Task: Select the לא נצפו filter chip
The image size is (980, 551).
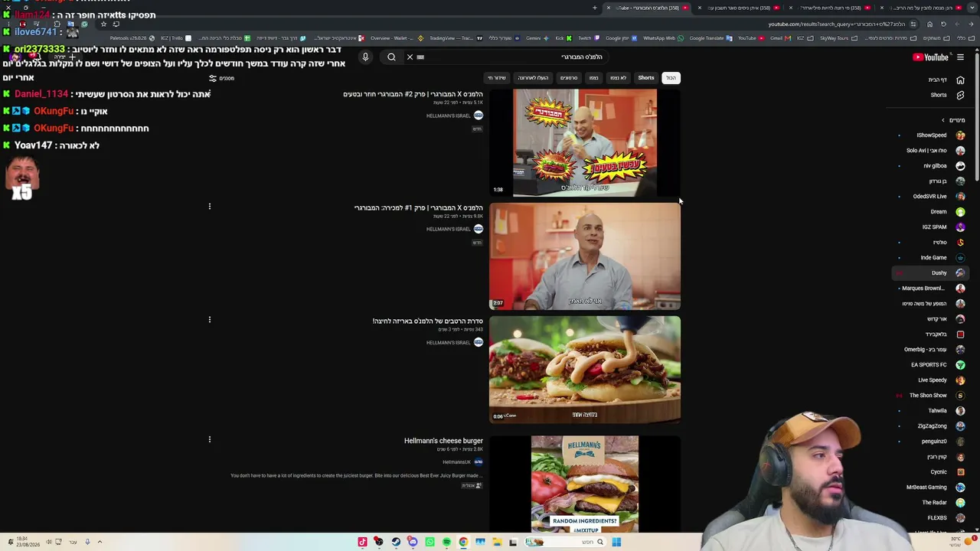Action: click(x=618, y=78)
